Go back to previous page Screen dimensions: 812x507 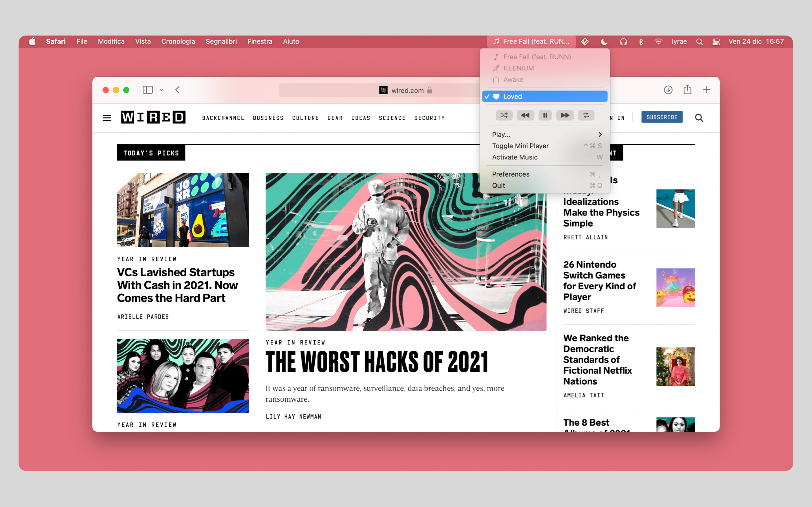pos(178,90)
